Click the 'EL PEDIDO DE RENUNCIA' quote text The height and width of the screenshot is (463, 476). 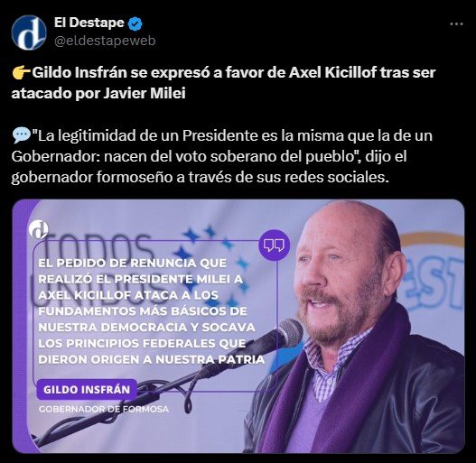click(x=151, y=311)
